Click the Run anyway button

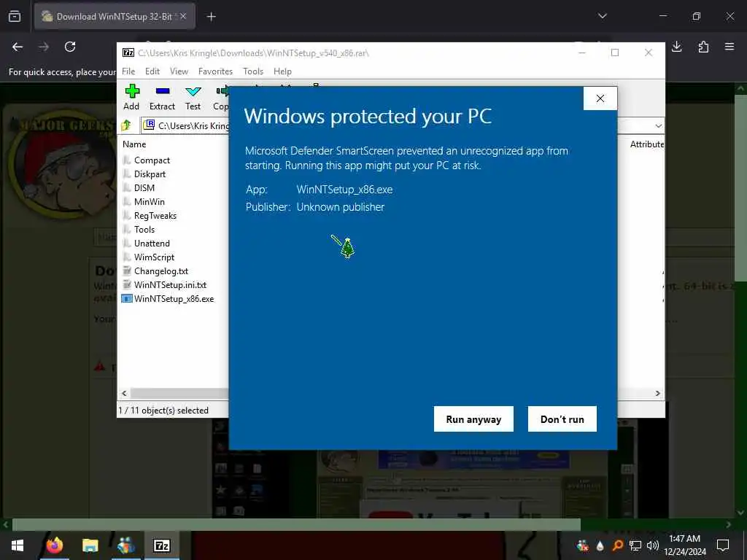(x=473, y=419)
